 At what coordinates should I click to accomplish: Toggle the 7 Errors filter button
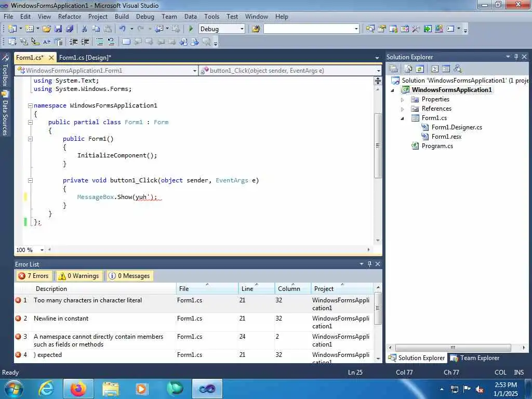(34, 276)
